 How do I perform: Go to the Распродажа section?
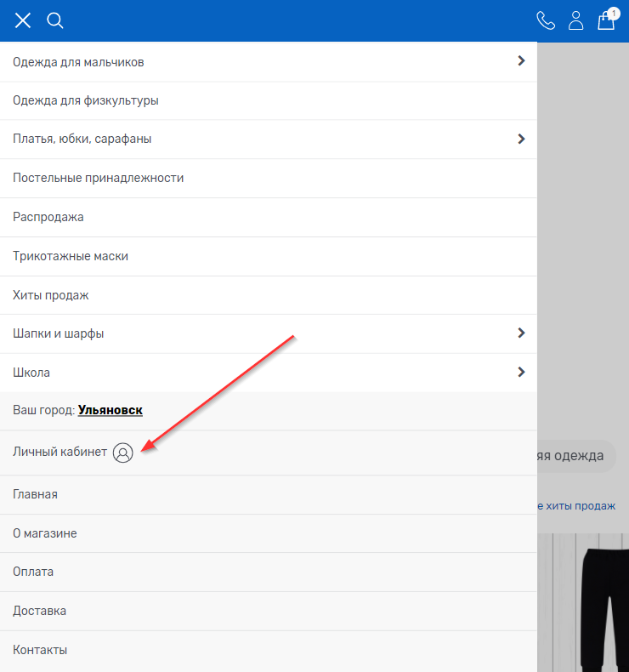click(x=48, y=217)
